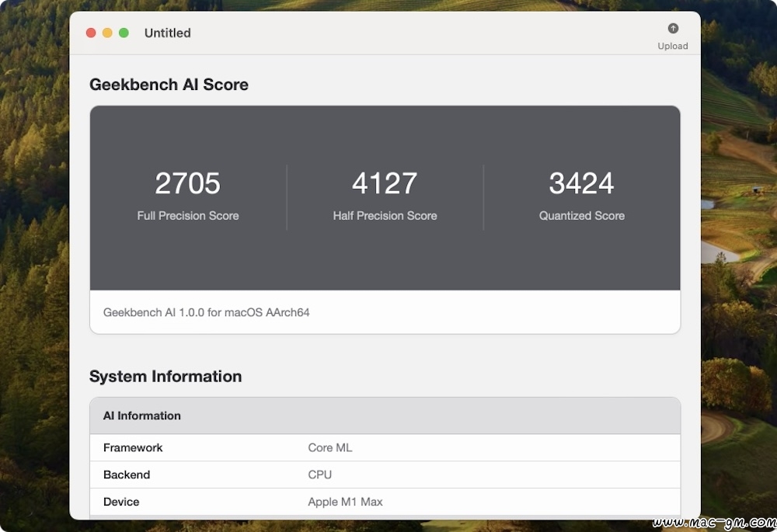The image size is (777, 532).
Task: Select the Core ML value
Action: [330, 448]
